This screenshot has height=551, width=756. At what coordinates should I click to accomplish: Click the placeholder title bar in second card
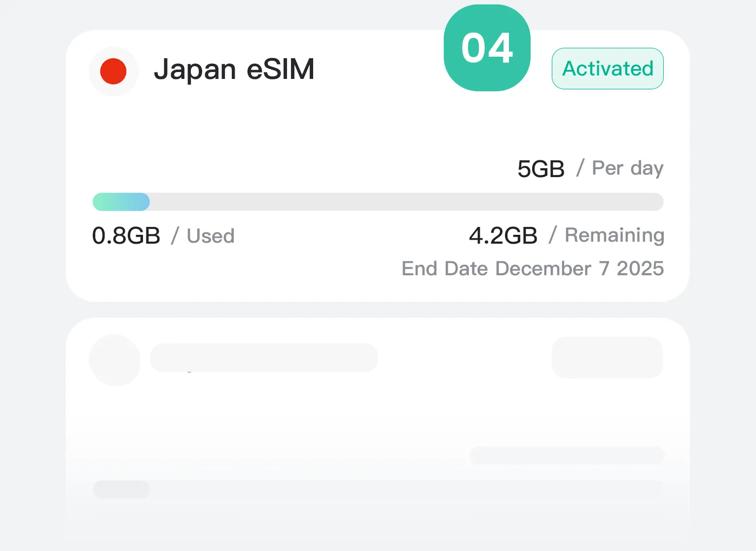pos(264,358)
